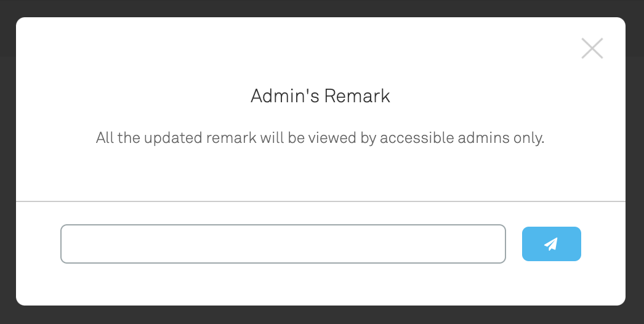
Task: Place the cursor in the empty remark box
Action: (283, 244)
